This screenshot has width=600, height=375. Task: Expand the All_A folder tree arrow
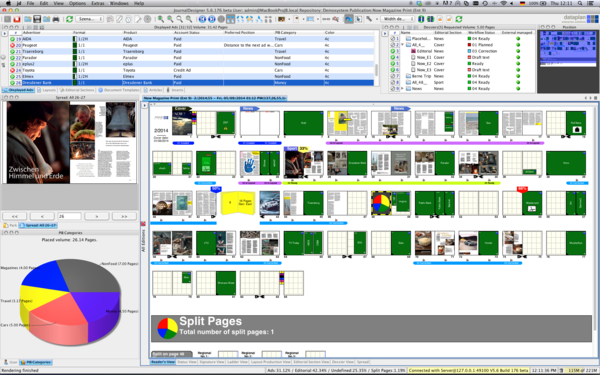tap(403, 45)
